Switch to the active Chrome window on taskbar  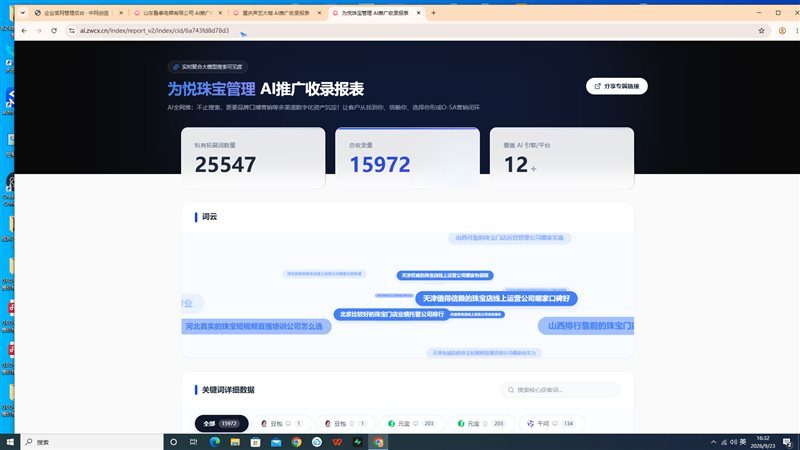378,442
